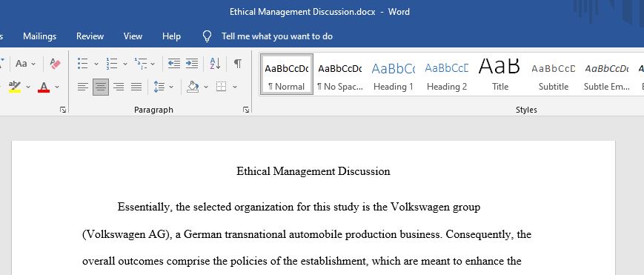Open the multilevel list dropdown arrow

[x=153, y=64]
